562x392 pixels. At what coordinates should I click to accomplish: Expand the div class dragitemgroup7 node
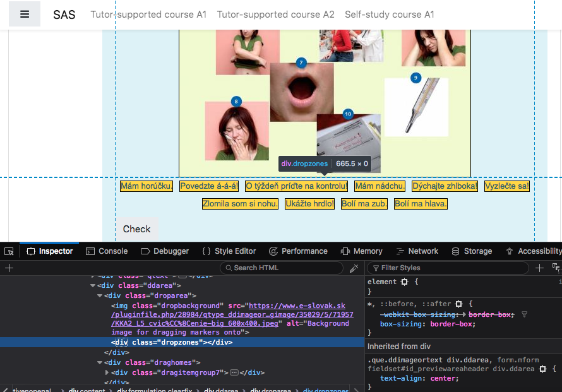tap(107, 372)
